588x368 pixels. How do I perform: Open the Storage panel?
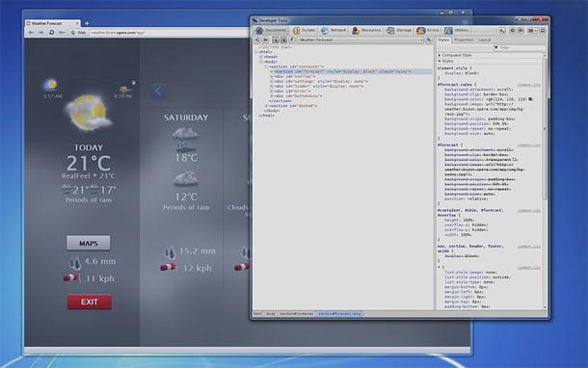pyautogui.click(x=399, y=31)
